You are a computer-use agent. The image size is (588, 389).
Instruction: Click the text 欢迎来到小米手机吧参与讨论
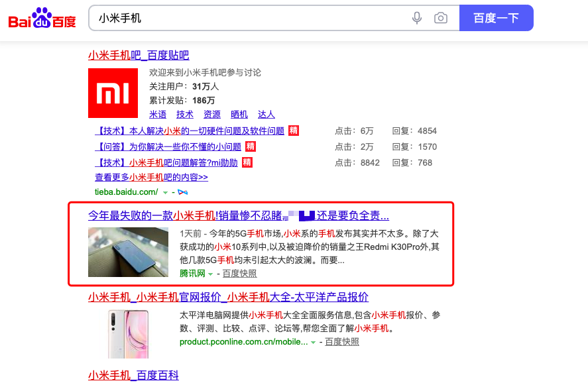tap(205, 72)
